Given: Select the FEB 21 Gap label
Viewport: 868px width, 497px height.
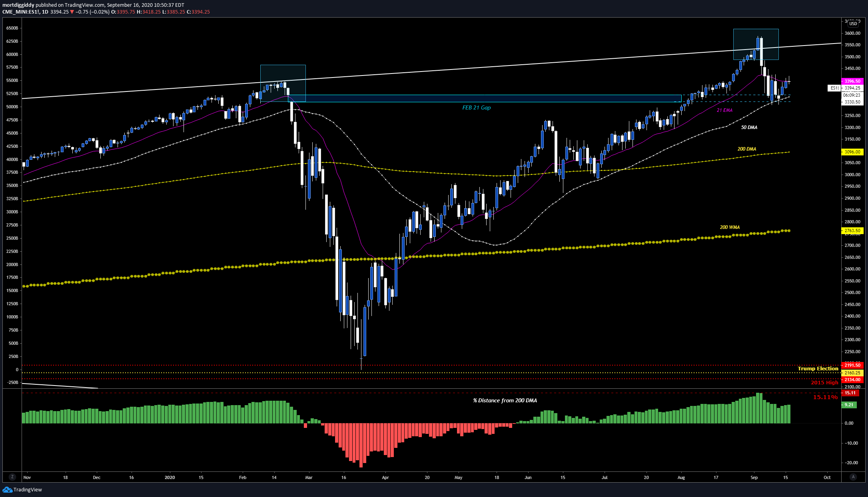Looking at the screenshot, I should (477, 107).
